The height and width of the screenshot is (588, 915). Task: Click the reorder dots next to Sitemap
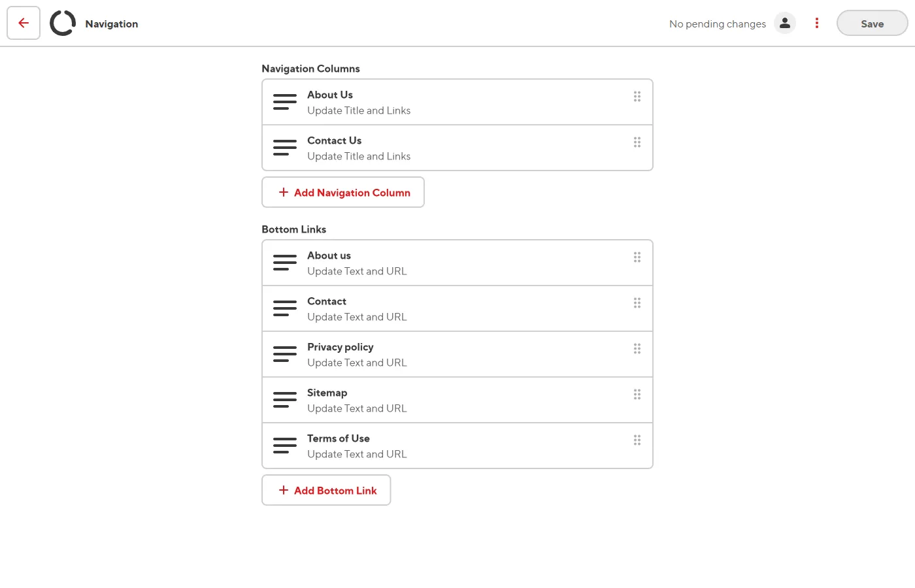[x=637, y=394]
